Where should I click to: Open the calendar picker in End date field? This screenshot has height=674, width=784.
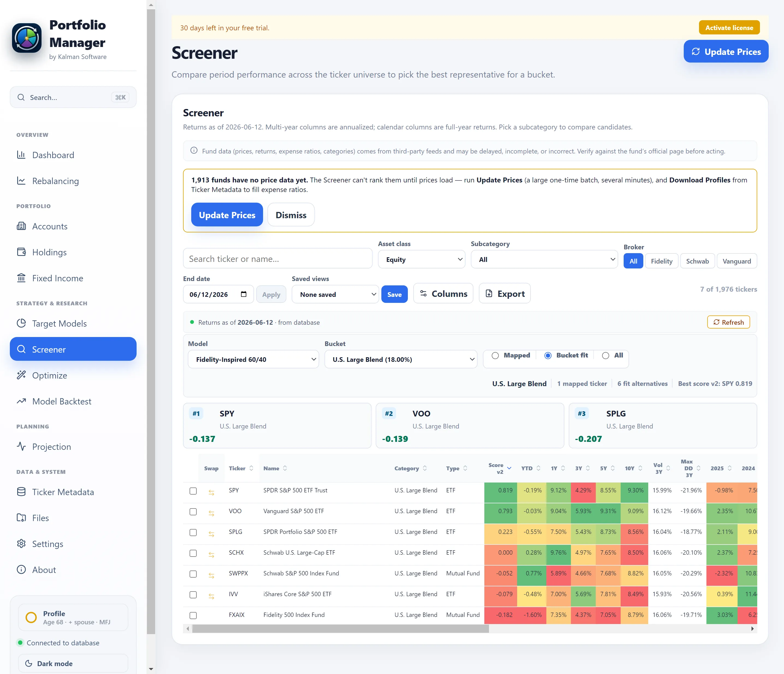pos(244,294)
